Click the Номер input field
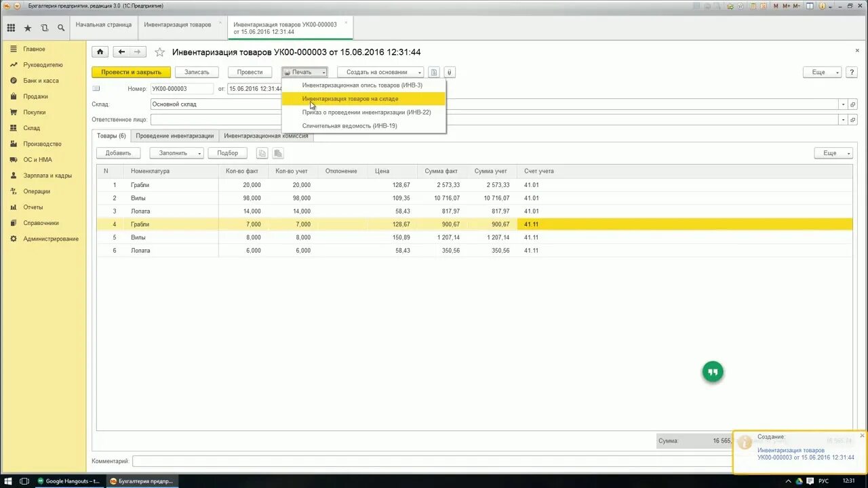 click(x=182, y=89)
